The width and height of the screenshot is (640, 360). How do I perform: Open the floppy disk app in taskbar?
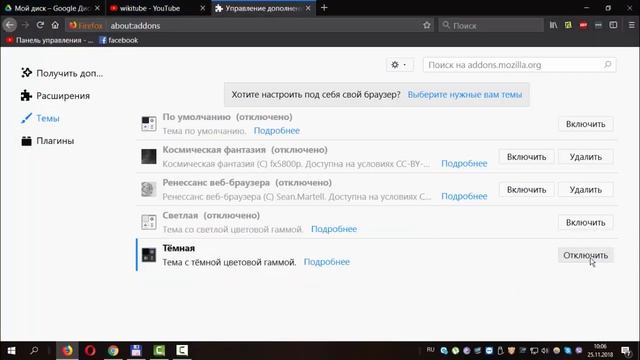(136, 350)
